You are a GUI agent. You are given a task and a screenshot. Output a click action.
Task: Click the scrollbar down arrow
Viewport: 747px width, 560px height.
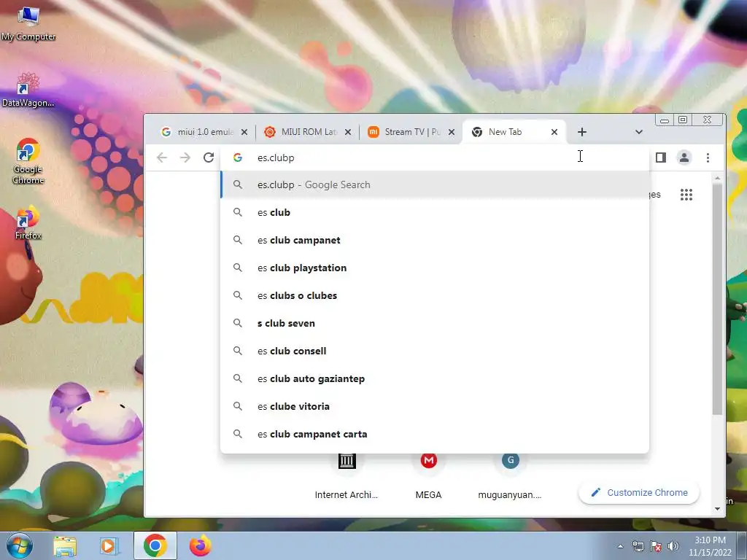[x=718, y=509]
